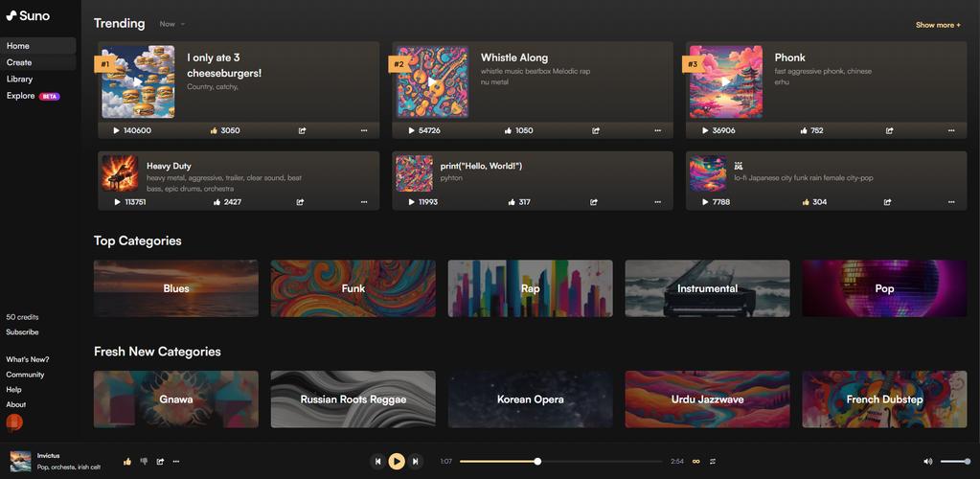Open the Urdu Jazzwave category
Screen dimensions: 980x479
708,399
